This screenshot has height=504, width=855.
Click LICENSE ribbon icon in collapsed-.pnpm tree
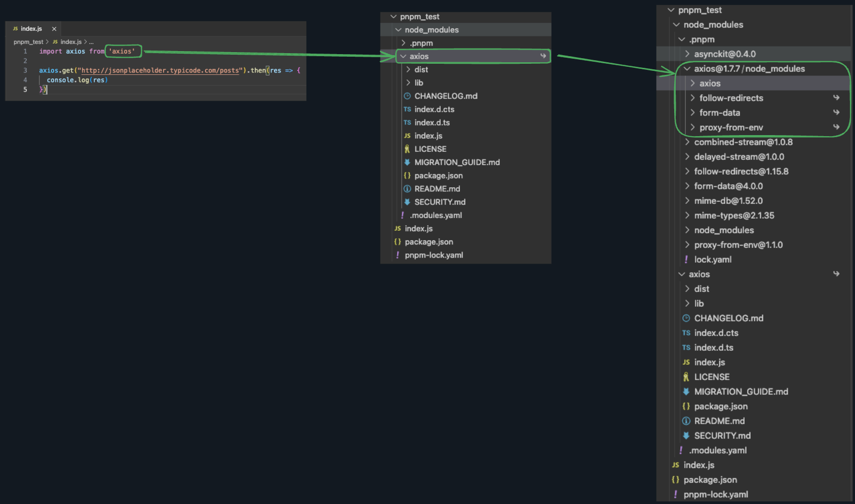[x=407, y=149]
